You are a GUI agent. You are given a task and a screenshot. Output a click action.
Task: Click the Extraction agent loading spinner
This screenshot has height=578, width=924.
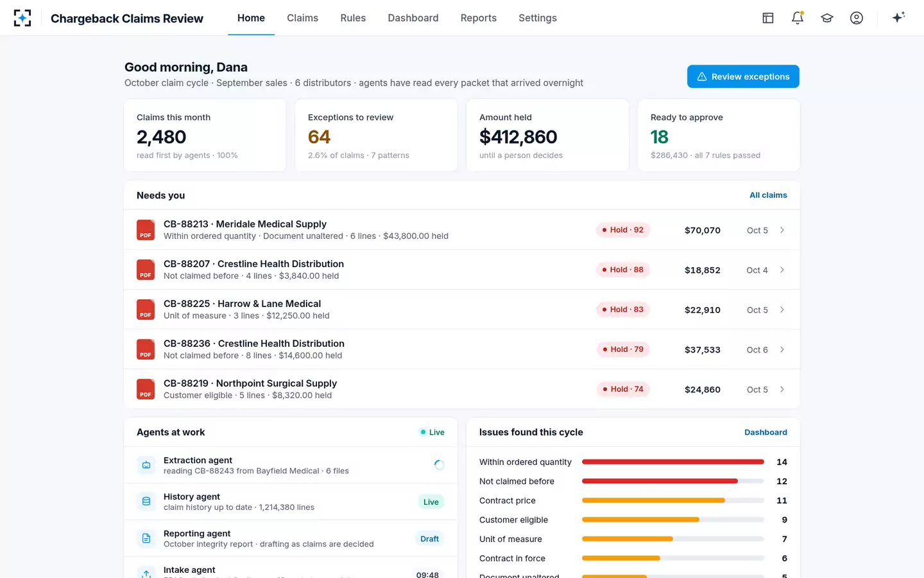point(439,465)
